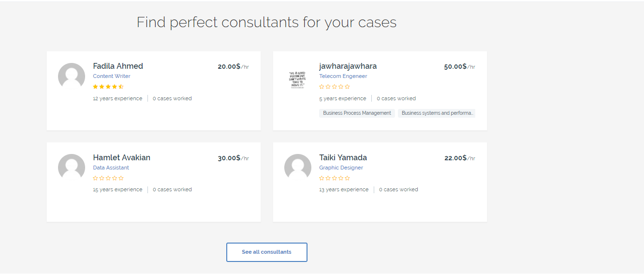Open the jawharajawhara consultant name link
The width and height of the screenshot is (644, 276).
(x=348, y=66)
